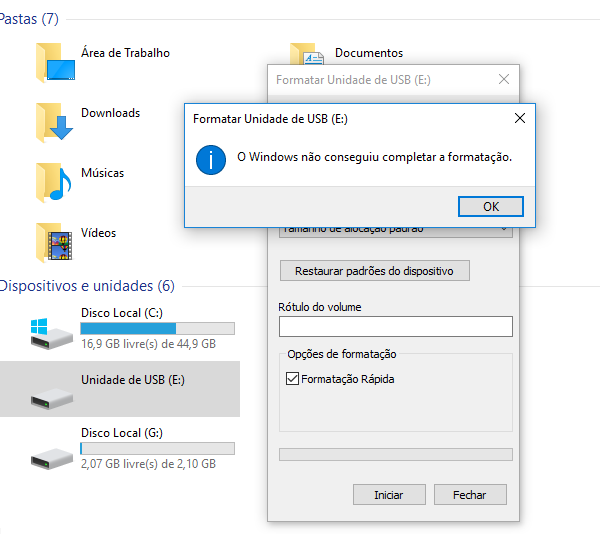Image resolution: width=600 pixels, height=534 pixels.
Task: Click the Opções de formatação group label
Action: pos(342,354)
